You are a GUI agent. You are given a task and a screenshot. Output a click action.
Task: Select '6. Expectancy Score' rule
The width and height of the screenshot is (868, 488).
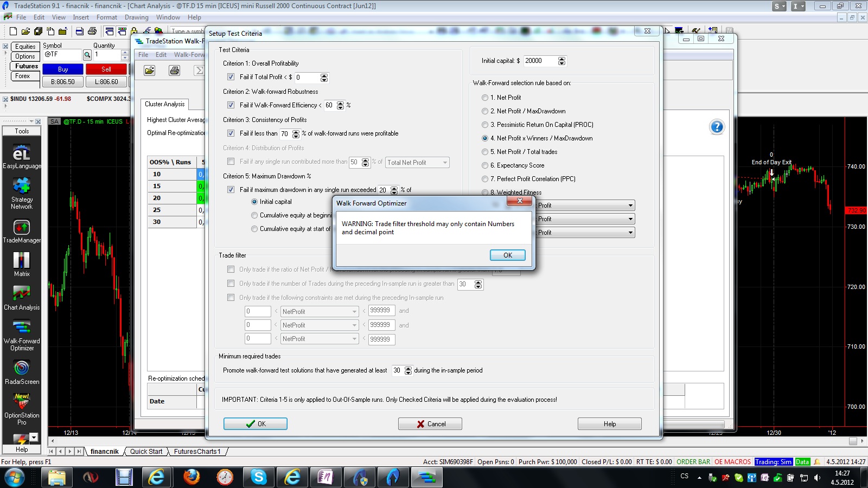tap(485, 165)
